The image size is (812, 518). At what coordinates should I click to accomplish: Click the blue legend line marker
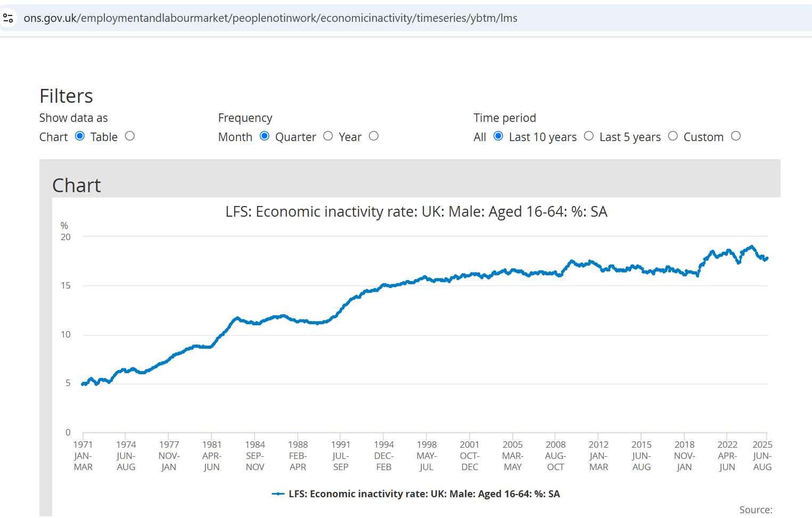[x=278, y=494]
